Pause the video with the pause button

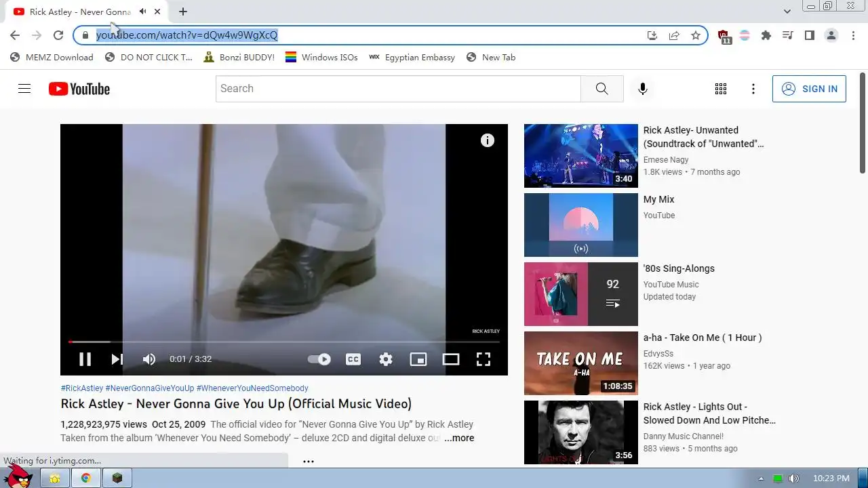click(85, 359)
